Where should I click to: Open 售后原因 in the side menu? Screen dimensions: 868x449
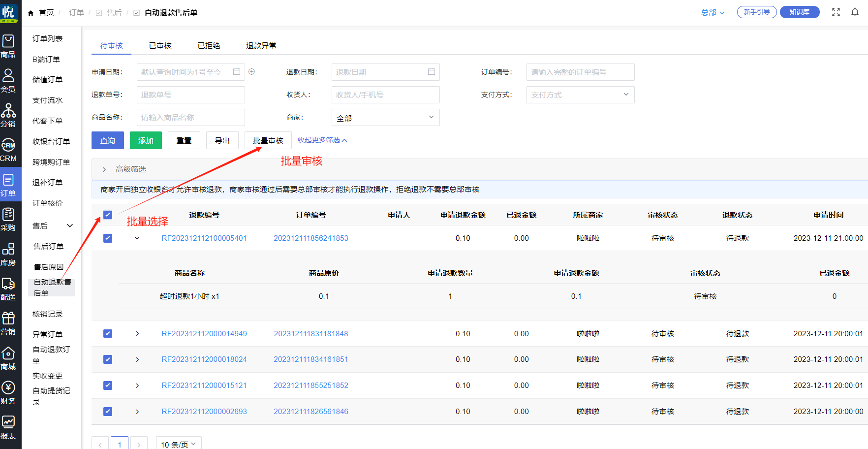(x=49, y=267)
